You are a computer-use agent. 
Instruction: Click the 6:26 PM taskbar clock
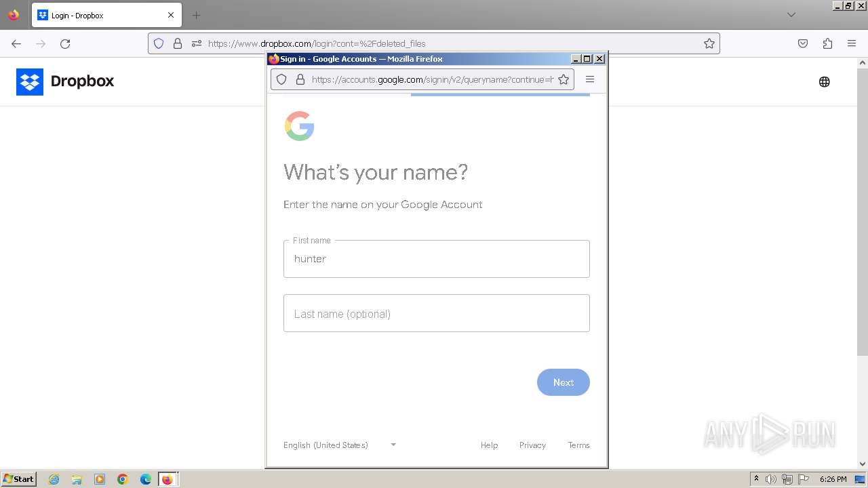[x=833, y=479]
